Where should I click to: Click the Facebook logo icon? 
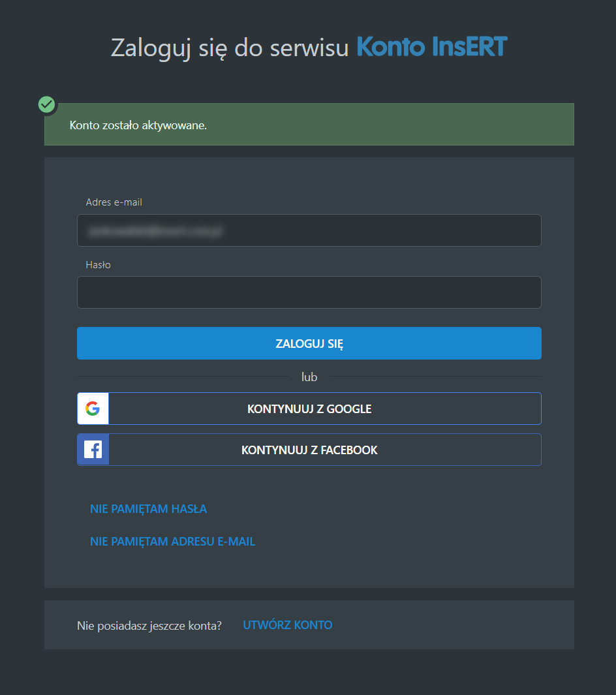click(93, 450)
